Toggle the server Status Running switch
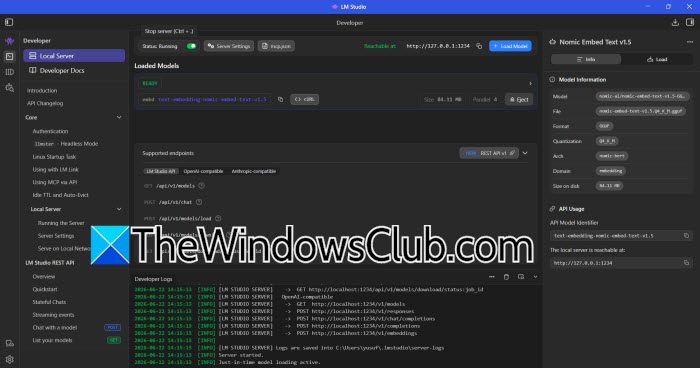The height and width of the screenshot is (368, 700). coord(192,46)
